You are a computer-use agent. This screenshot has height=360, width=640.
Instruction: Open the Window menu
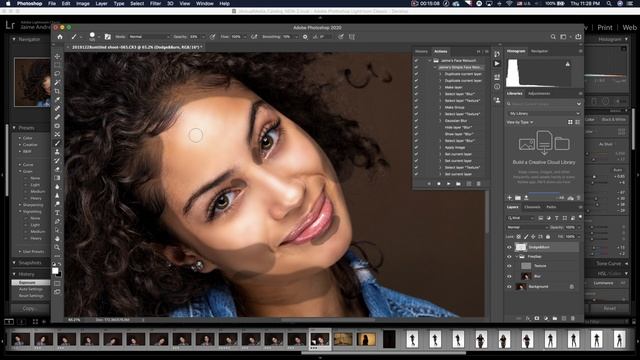(204, 3)
